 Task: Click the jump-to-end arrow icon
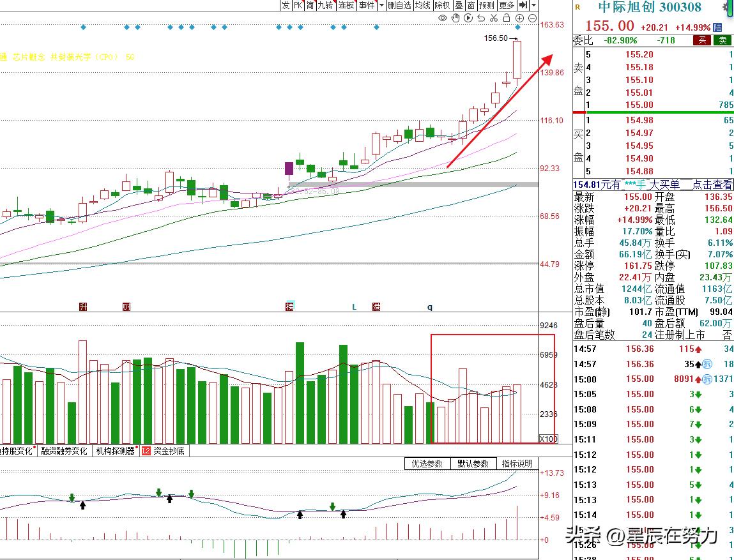[x=523, y=5]
